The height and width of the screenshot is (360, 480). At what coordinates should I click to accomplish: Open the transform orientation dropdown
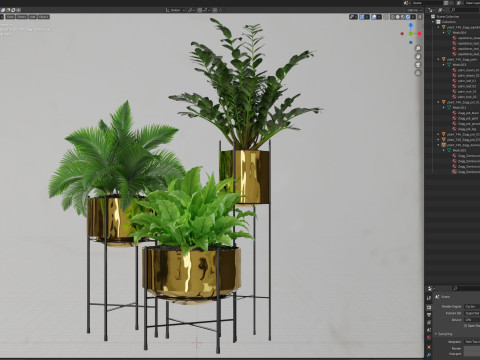175,10
